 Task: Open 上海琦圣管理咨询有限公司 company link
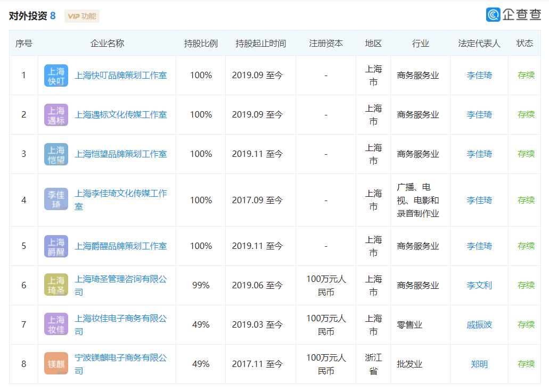[x=121, y=285]
